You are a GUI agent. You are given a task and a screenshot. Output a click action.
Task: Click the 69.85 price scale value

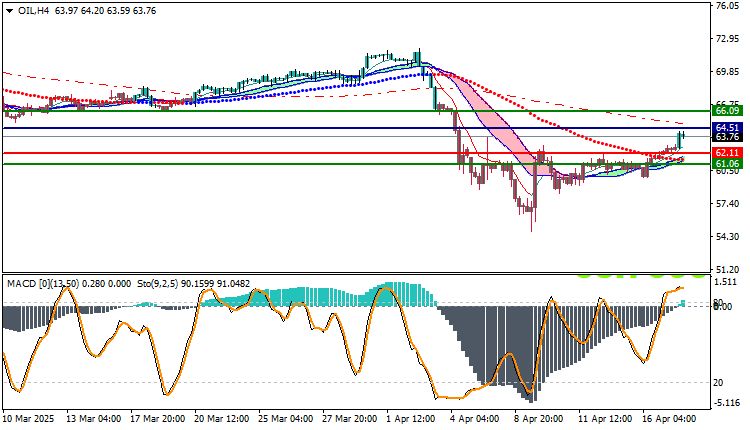[x=727, y=72]
